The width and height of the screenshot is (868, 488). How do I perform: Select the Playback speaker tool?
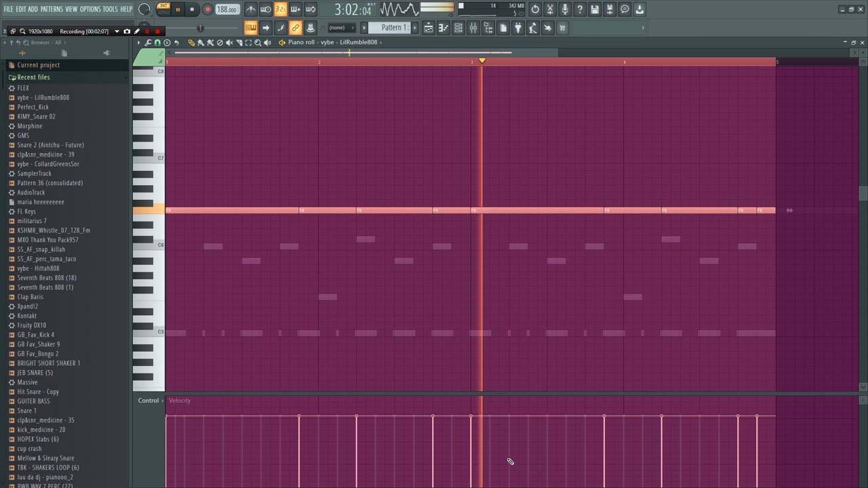[267, 43]
